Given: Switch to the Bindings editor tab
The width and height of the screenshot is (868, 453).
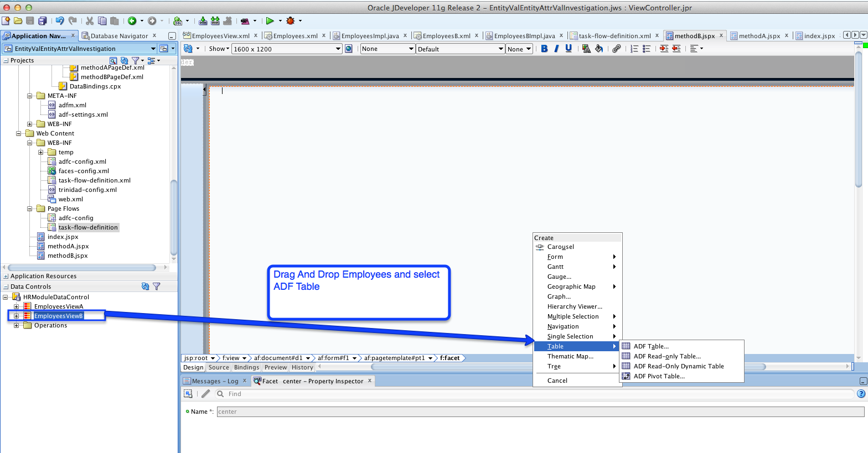Looking at the screenshot, I should click(x=246, y=367).
